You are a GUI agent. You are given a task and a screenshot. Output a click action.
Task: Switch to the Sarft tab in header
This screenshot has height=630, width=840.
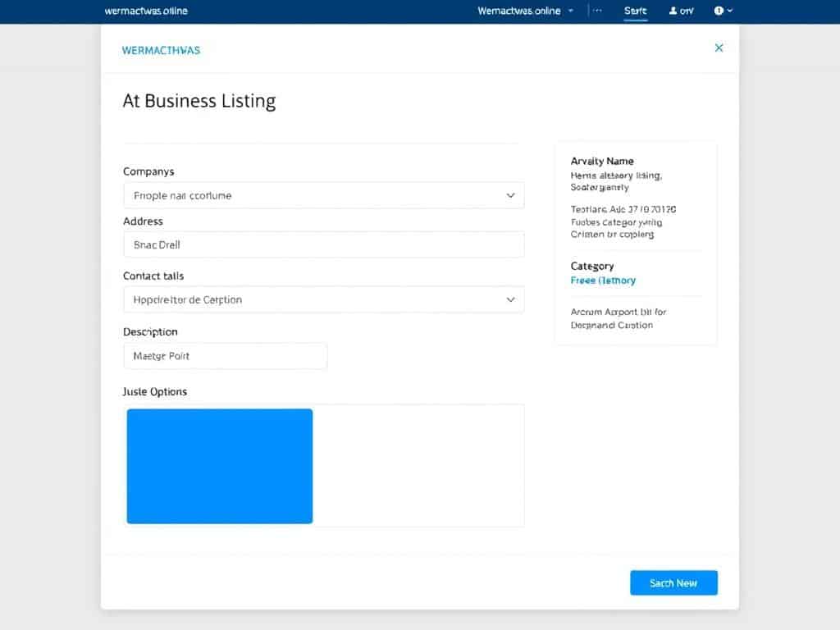(x=635, y=11)
